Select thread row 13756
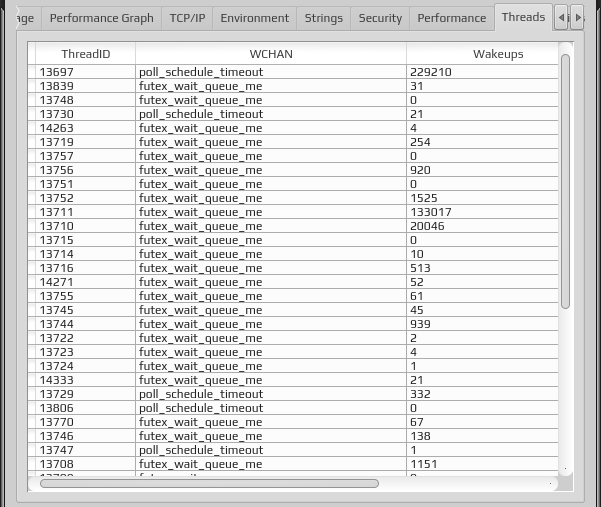Screen dimensions: 601x507 coord(293,170)
